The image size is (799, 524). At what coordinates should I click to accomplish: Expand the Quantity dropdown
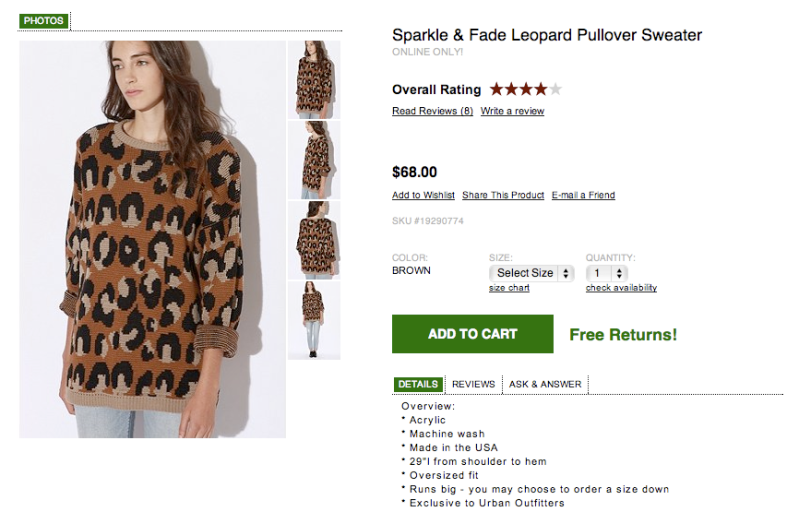(607, 272)
